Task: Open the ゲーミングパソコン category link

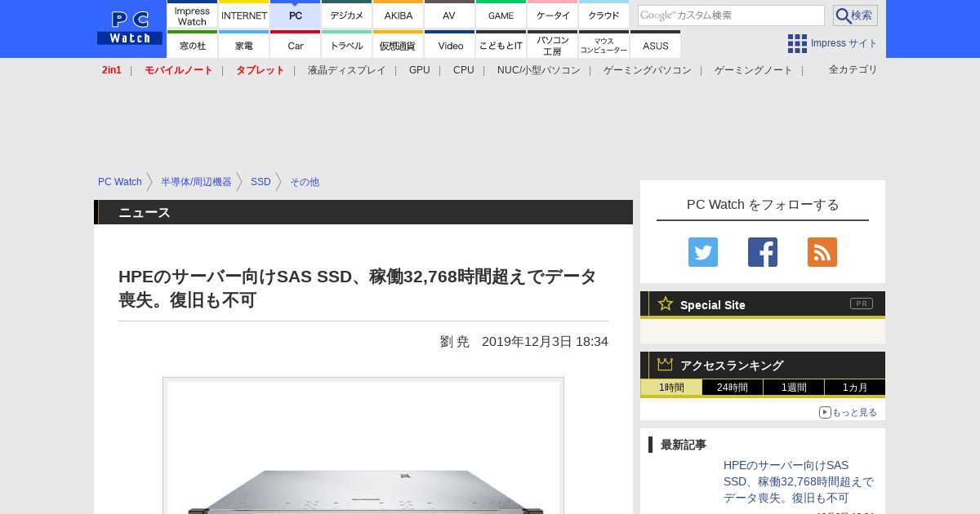Action: (x=648, y=70)
